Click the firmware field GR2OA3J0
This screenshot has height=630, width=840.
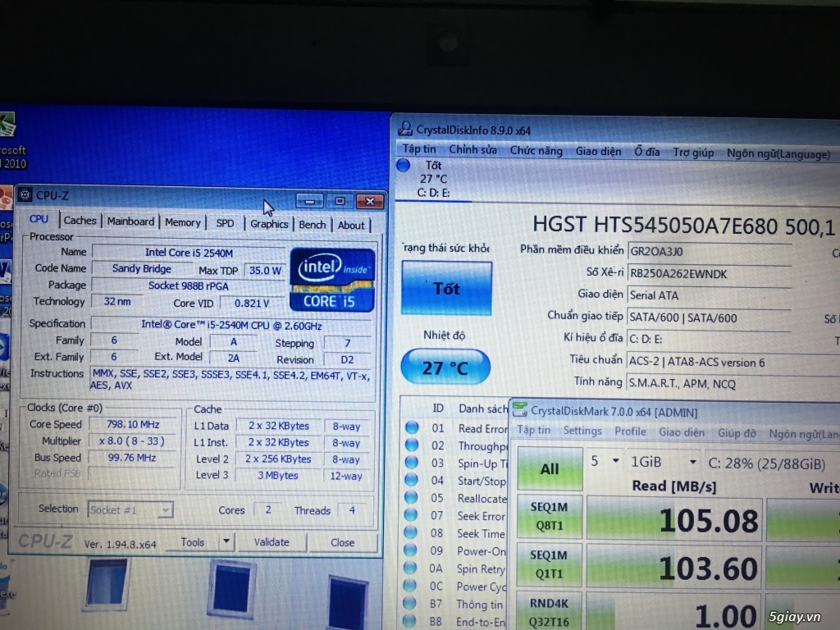point(710,251)
